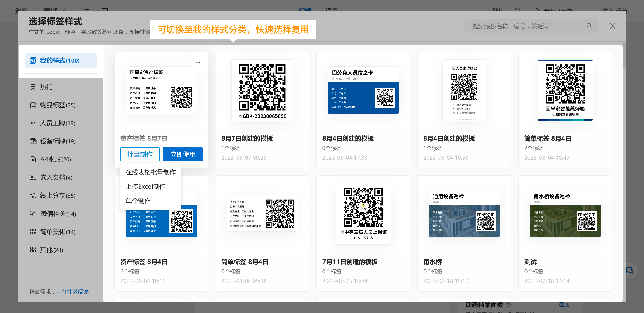644x313 pixels.
Task: Click the 甬水桥 card title
Action: 432,262
